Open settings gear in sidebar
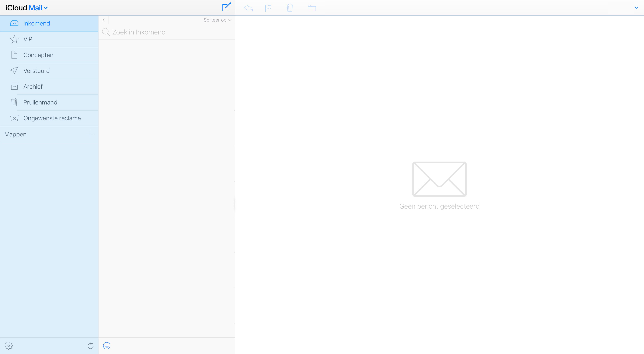 pos(8,346)
